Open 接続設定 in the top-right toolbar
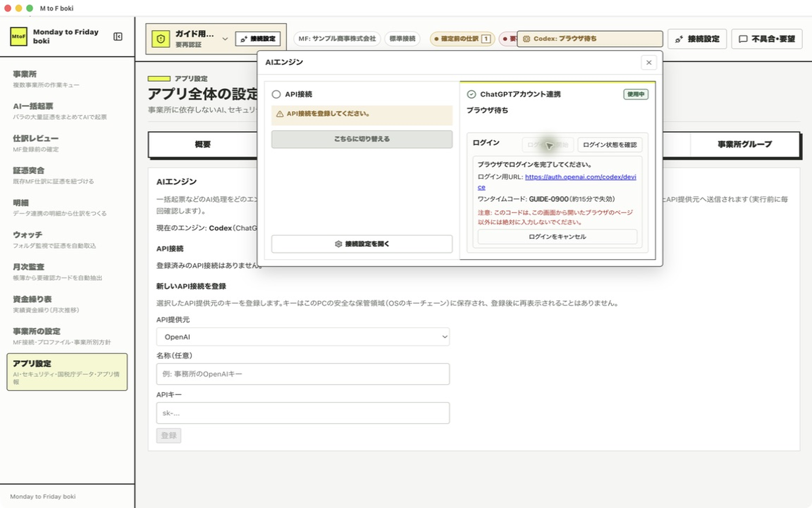This screenshot has height=508, width=812. coord(697,39)
